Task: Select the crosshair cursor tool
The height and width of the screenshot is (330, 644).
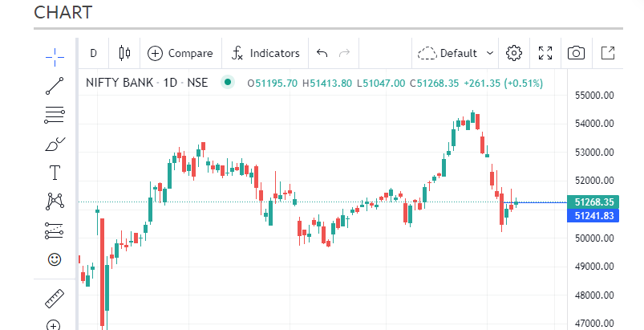Action: [55, 54]
